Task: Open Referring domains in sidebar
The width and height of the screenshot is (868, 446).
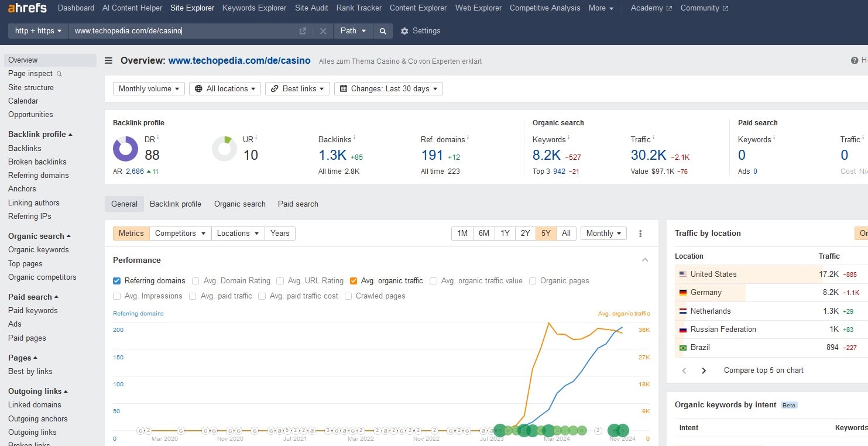Action: point(39,176)
